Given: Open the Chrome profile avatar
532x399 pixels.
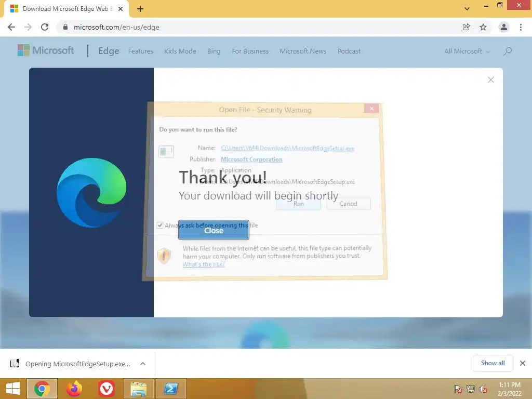Looking at the screenshot, I should [x=504, y=27].
